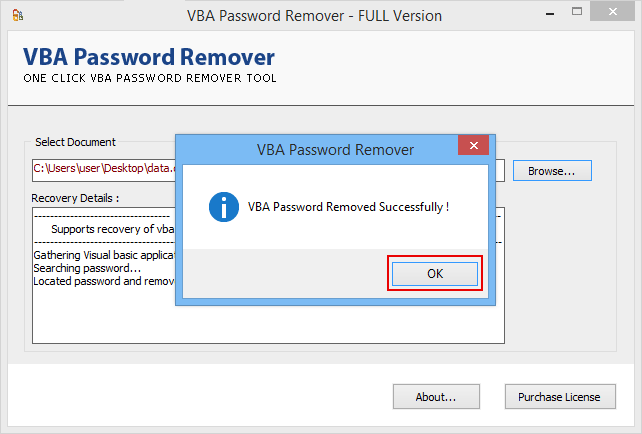The width and height of the screenshot is (642, 434).
Task: Click the 'Recovery Details :' label
Action: click(x=75, y=198)
